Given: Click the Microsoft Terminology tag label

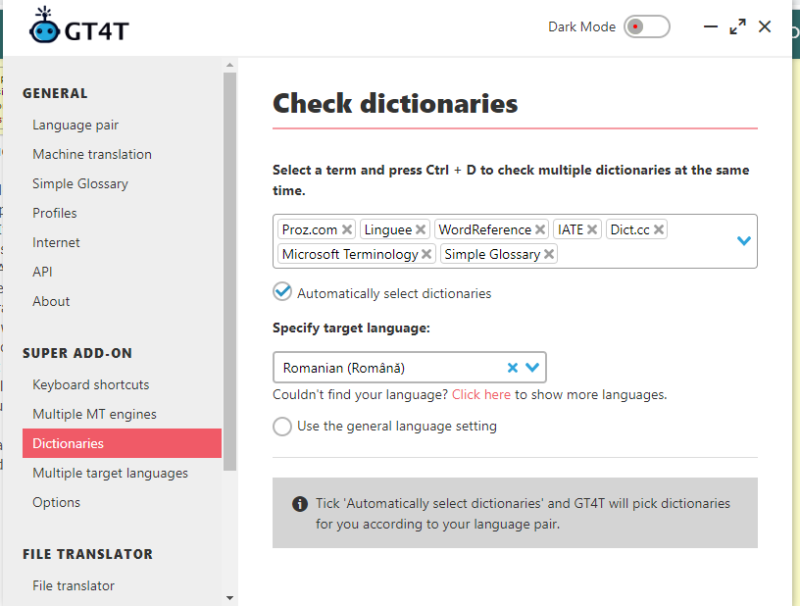Looking at the screenshot, I should click(350, 254).
